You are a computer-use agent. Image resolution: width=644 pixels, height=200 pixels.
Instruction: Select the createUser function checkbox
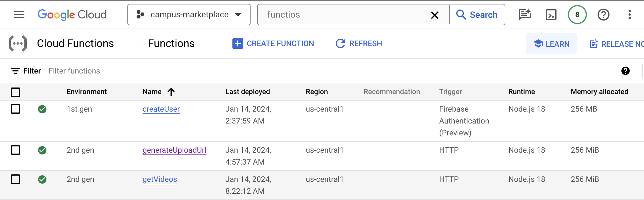pyautogui.click(x=15, y=109)
